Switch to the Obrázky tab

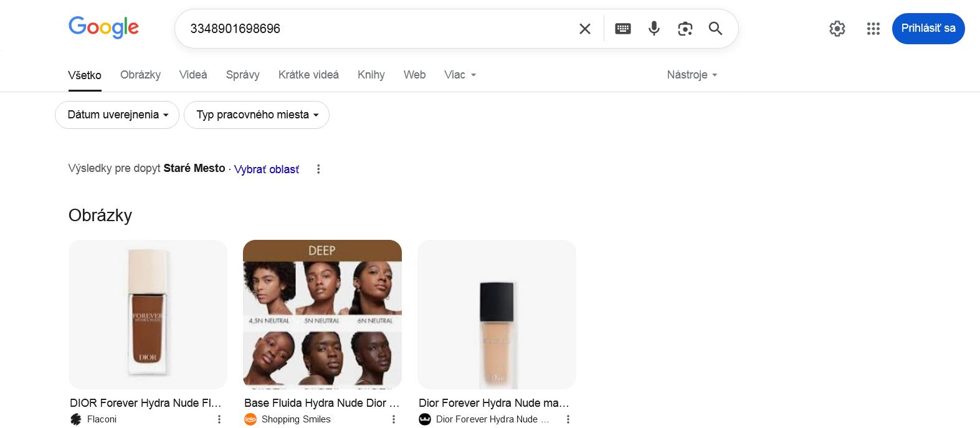140,75
